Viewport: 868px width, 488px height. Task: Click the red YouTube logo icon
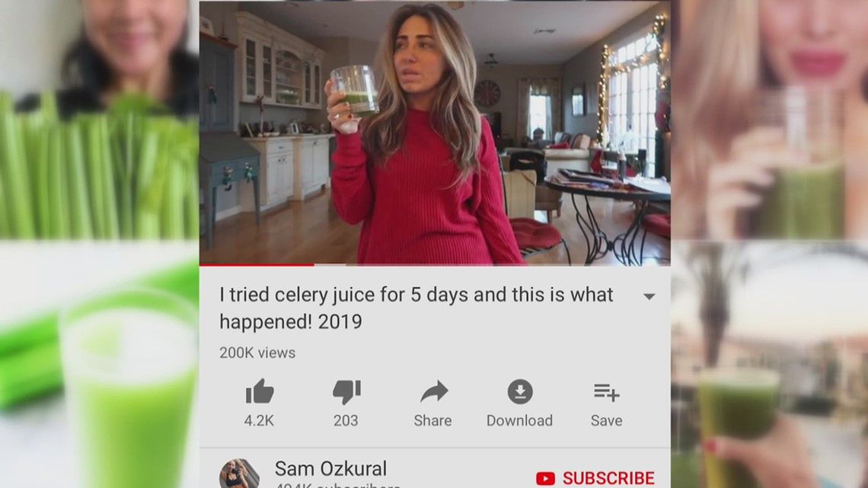click(545, 478)
